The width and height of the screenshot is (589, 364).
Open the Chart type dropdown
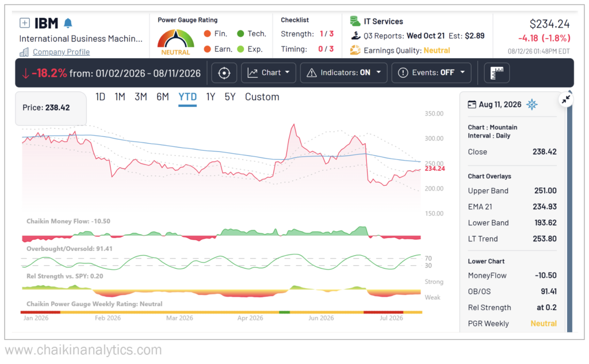[269, 73]
